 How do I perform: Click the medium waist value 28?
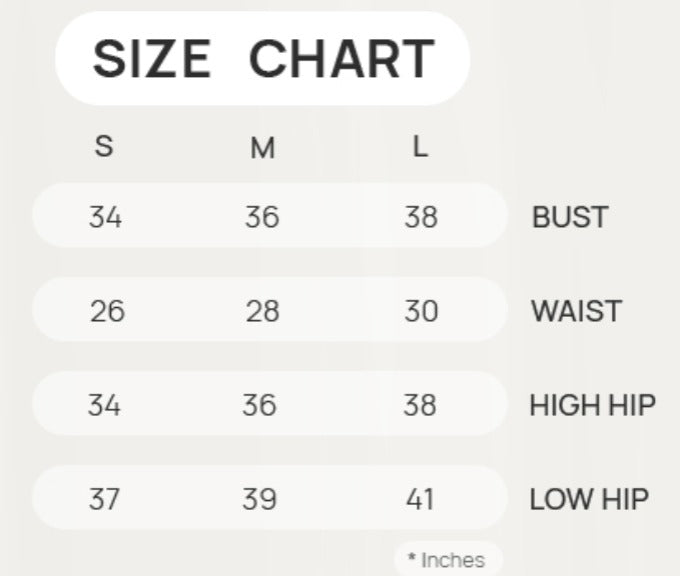point(262,311)
